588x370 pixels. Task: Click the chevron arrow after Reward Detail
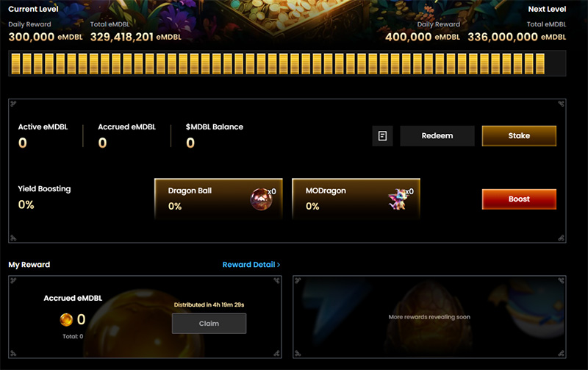(279, 265)
